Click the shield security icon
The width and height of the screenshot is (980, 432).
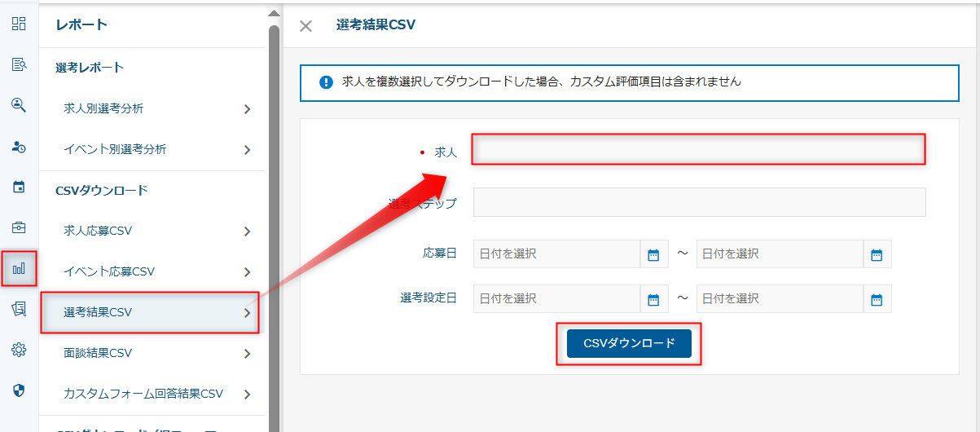point(19,390)
